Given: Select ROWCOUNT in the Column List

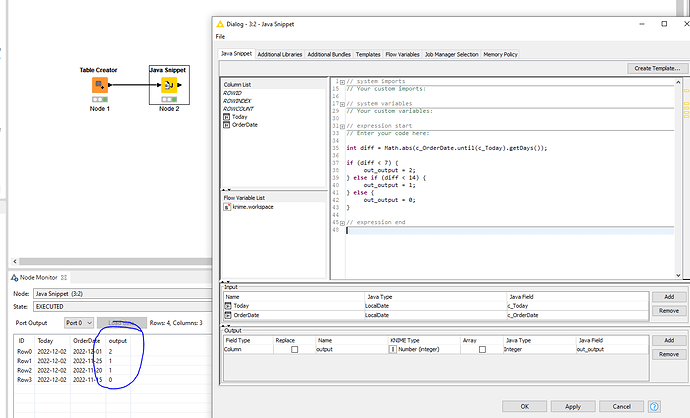Looking at the screenshot, I should coord(238,109).
